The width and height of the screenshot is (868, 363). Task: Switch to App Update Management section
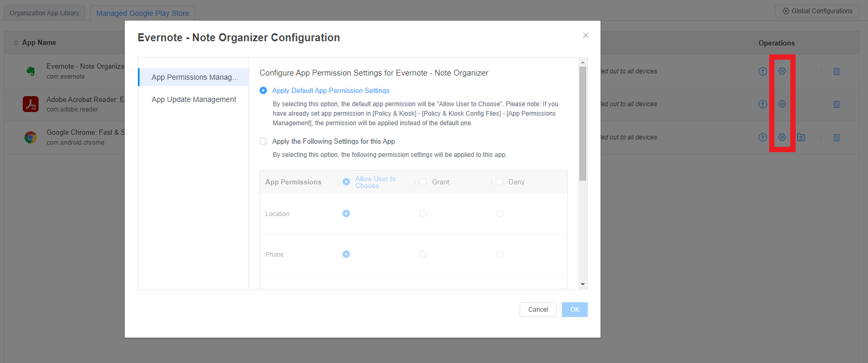pyautogui.click(x=193, y=99)
